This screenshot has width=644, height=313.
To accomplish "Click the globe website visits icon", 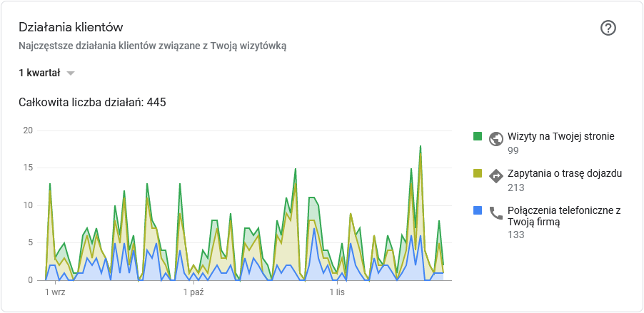I will click(496, 139).
